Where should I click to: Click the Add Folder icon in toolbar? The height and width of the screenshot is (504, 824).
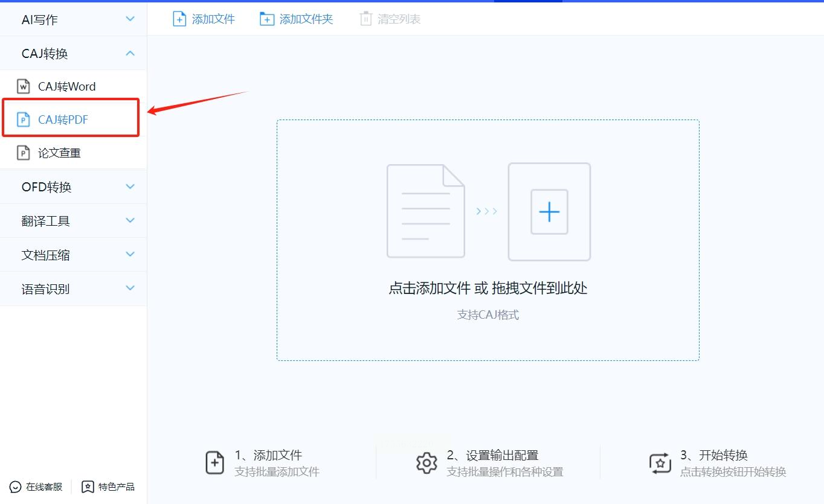pyautogui.click(x=267, y=19)
